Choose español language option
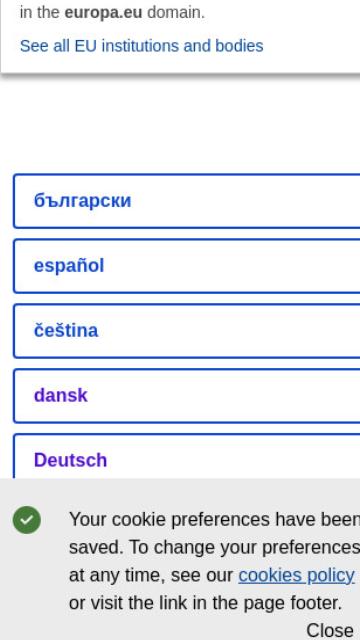Screen dimensions: 360x640 coord(187,266)
